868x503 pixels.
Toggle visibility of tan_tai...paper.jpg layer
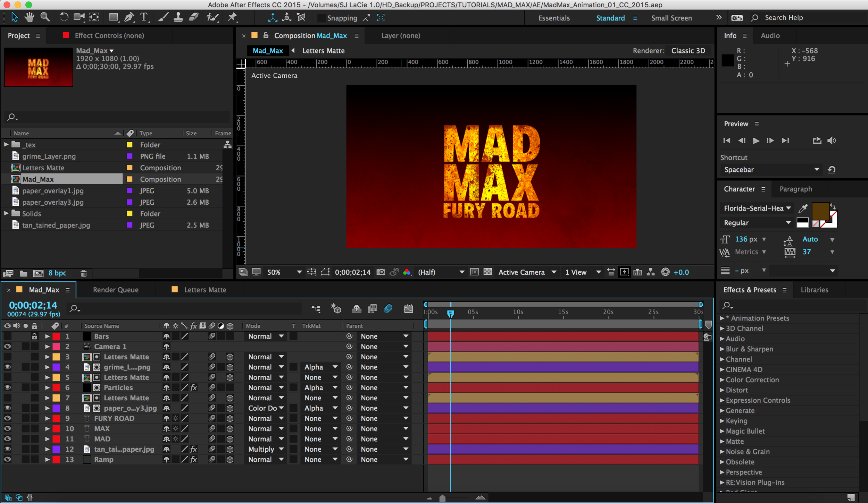[x=7, y=449]
